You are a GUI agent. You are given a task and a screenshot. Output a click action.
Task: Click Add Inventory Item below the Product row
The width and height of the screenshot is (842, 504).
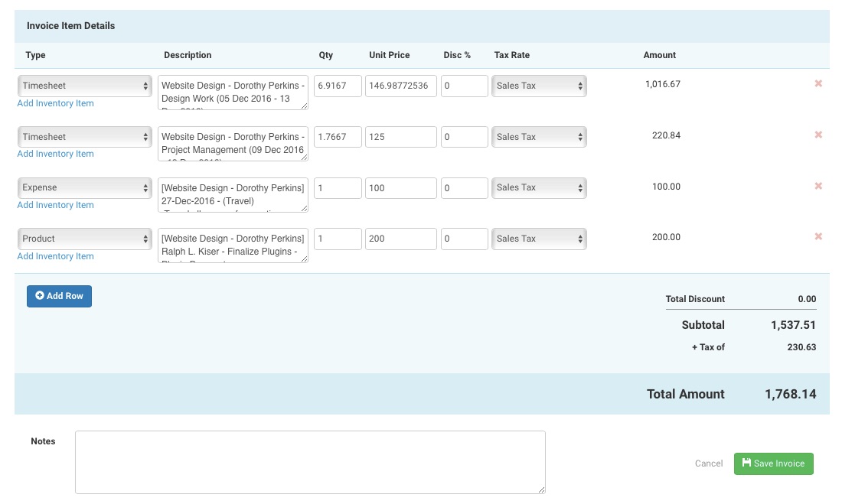[x=55, y=256]
